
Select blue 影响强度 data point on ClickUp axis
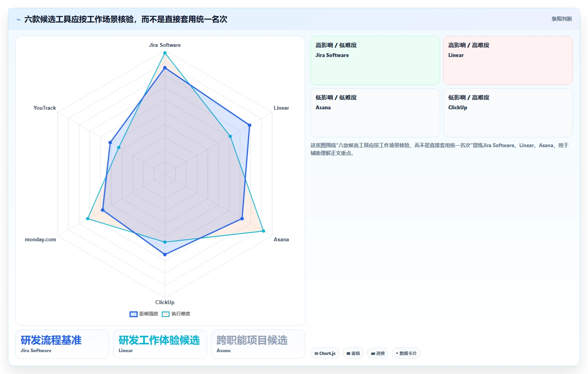click(x=165, y=255)
